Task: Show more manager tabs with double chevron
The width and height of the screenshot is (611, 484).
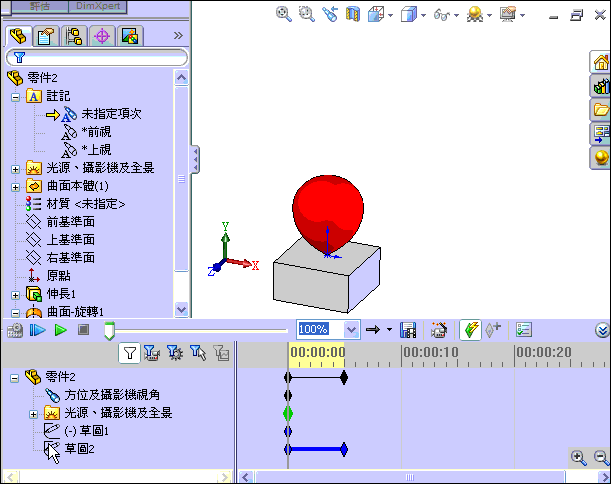Action: tap(178, 35)
